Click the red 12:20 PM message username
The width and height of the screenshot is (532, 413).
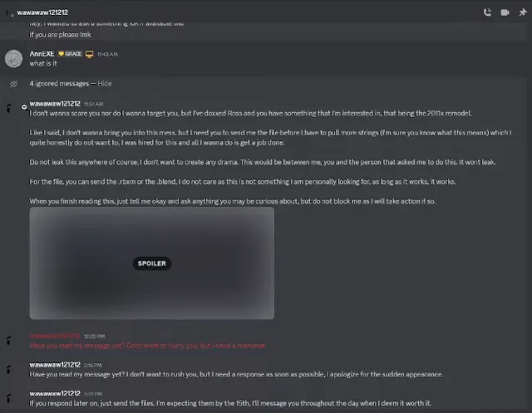[x=55, y=337]
